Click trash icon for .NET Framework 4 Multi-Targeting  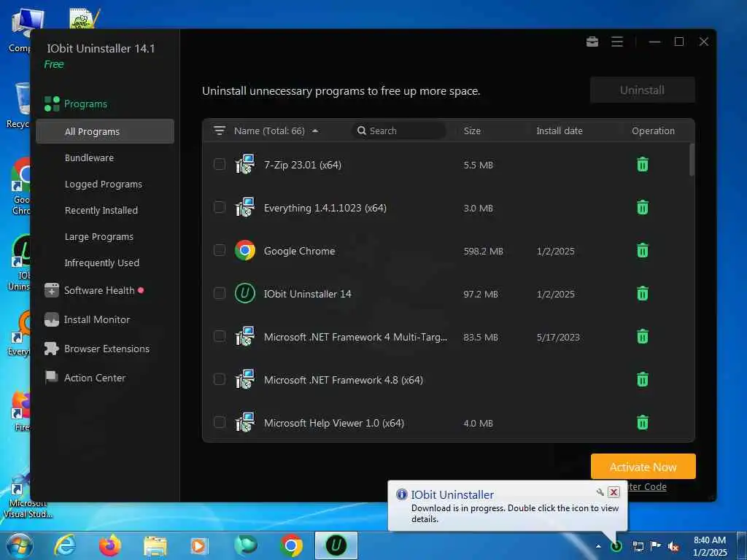[642, 337]
